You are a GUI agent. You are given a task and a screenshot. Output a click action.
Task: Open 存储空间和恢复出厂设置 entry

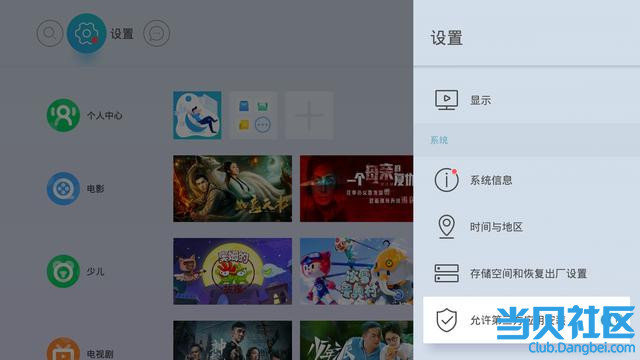527,273
